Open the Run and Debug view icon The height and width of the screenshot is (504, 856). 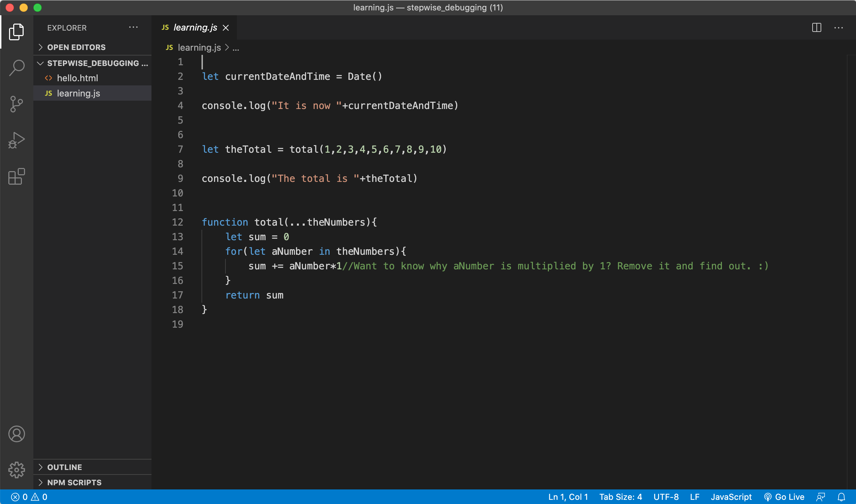(x=16, y=140)
